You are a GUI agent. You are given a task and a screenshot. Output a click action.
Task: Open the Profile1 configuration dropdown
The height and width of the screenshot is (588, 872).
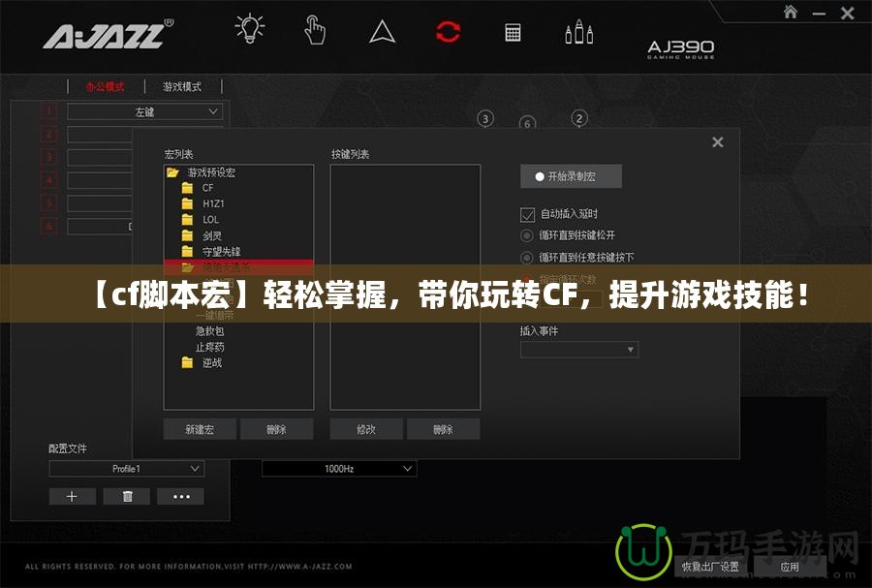[127, 469]
